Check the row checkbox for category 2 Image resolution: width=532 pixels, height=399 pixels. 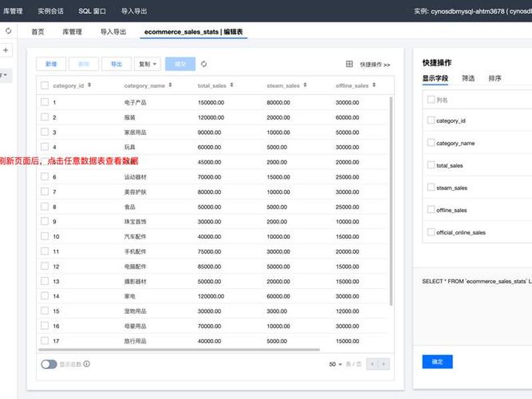[x=45, y=117]
